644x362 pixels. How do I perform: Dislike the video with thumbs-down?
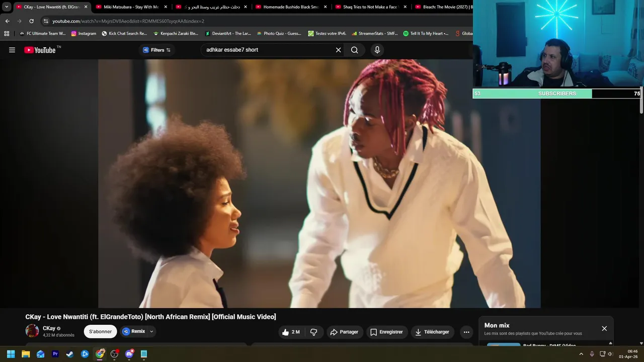[314, 332]
